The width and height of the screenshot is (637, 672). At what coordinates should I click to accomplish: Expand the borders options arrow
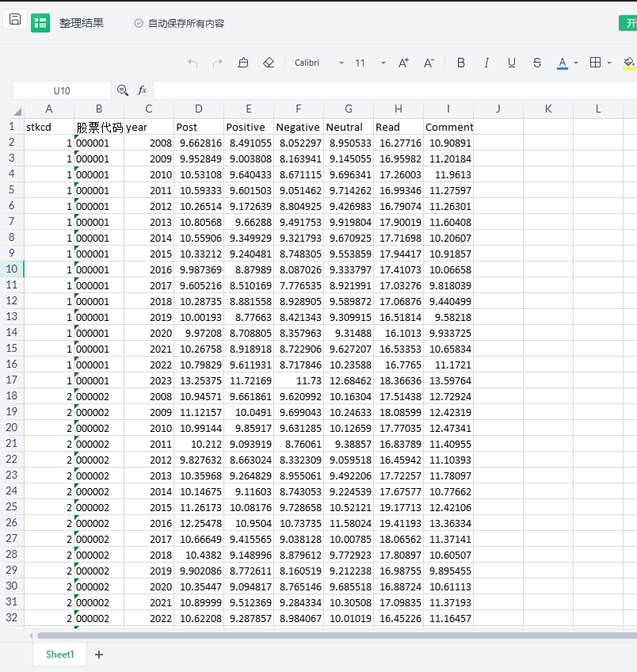609,63
